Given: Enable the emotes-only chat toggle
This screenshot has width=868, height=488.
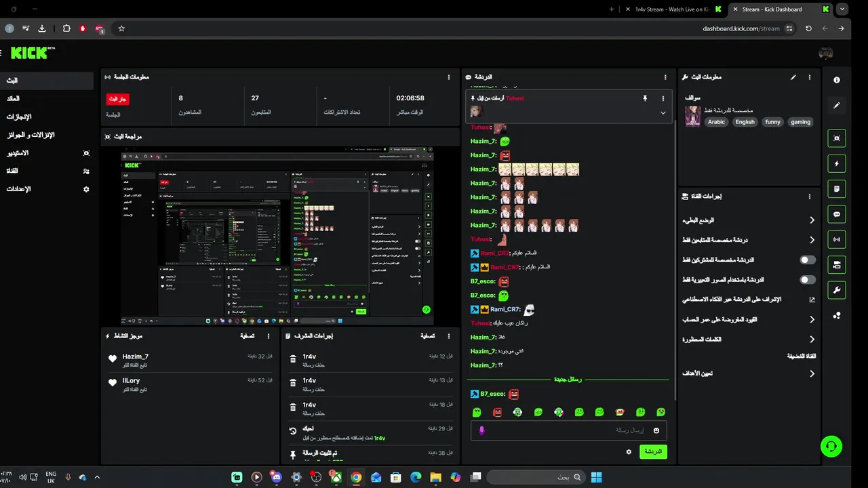Looking at the screenshot, I should 808,279.
